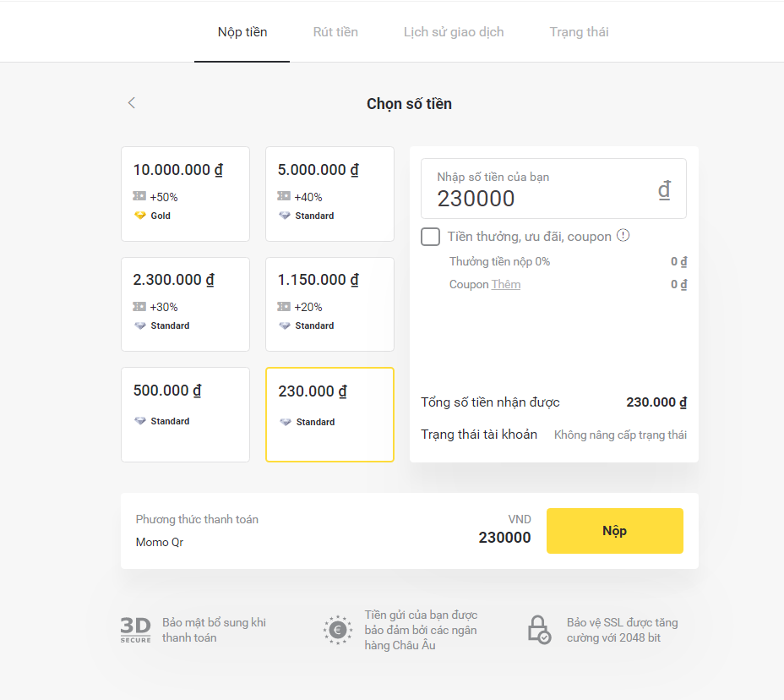Click the European banks euro badge icon
Screen dimensions: 784x700
coord(338,630)
